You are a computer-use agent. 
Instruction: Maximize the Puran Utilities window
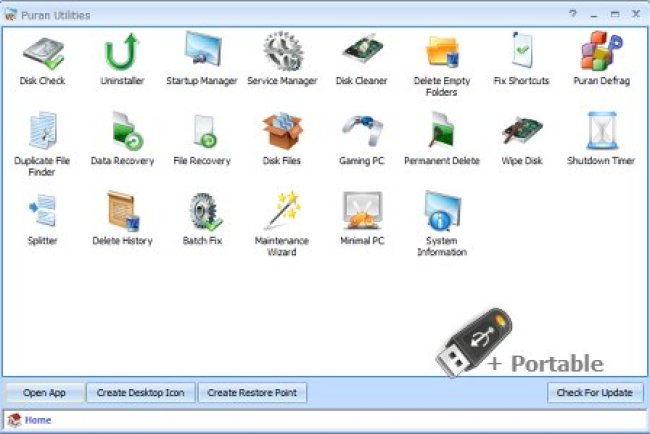tap(615, 14)
